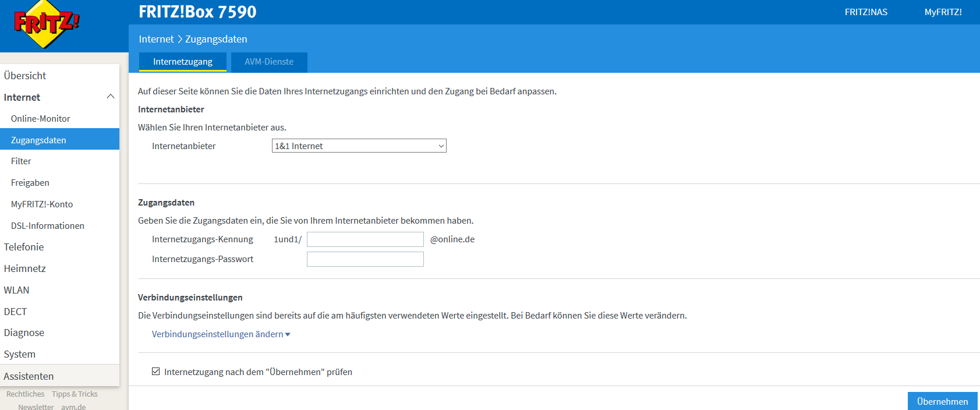Viewport: 980px width, 410px height.
Task: Open MyFRITZ! in the header
Action: pyautogui.click(x=943, y=12)
